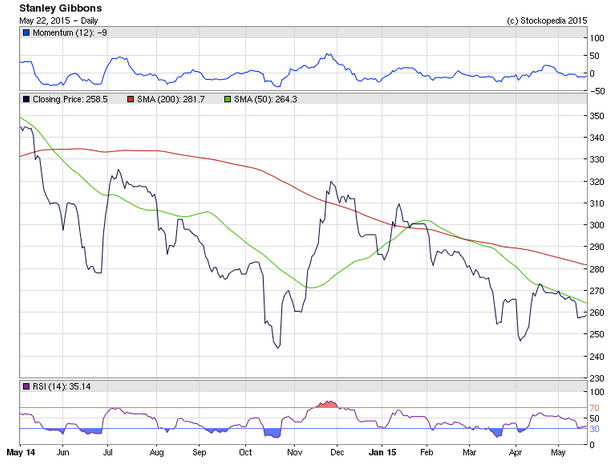Click the 260 price axis value
Screen dimensions: 612x466
pos(597,313)
